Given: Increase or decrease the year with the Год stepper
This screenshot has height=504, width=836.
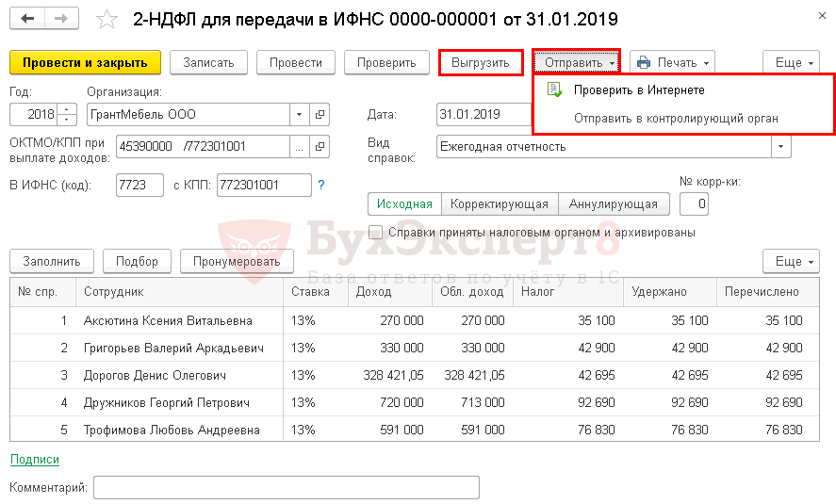Looking at the screenshot, I should click(x=67, y=115).
